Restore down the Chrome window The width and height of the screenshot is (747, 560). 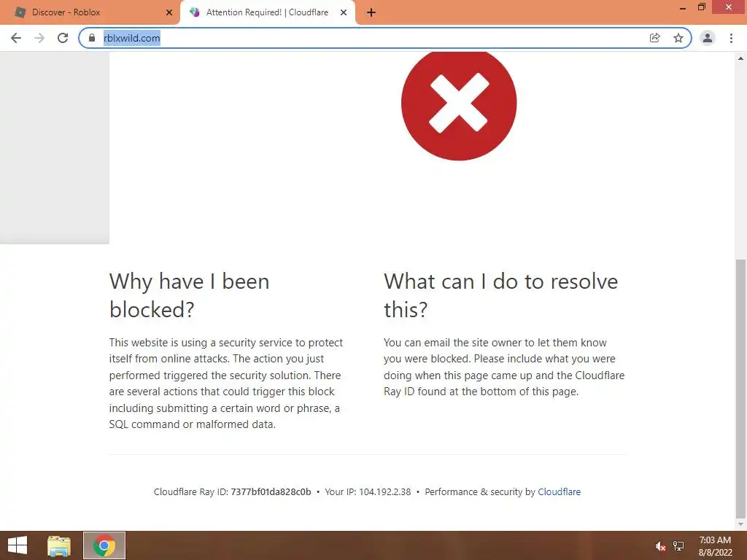(x=701, y=7)
